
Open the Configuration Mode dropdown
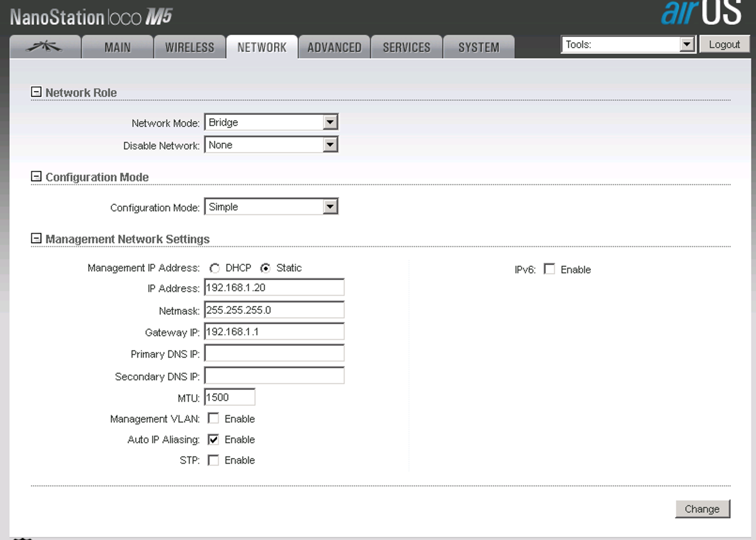click(x=271, y=207)
